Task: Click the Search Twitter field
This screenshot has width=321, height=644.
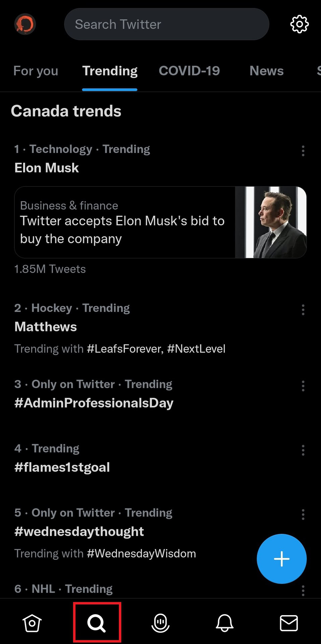Action: 167,24
